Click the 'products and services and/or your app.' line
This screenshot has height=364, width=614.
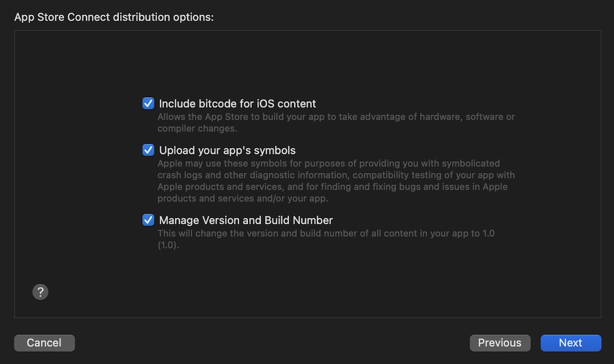(242, 199)
